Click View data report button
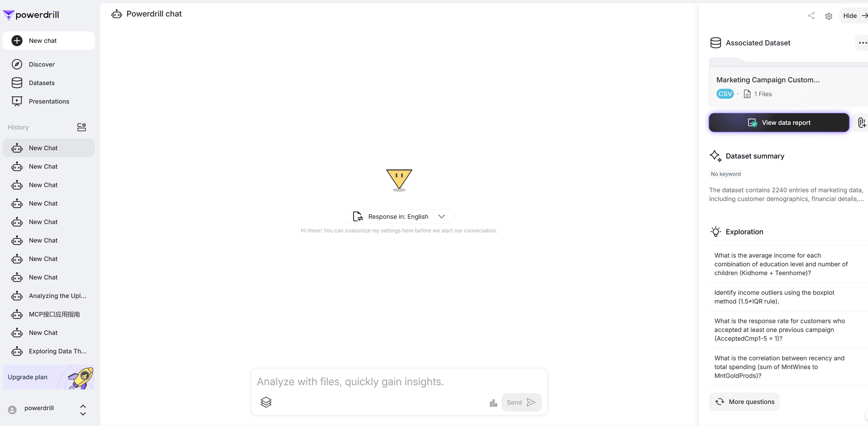 click(x=779, y=123)
